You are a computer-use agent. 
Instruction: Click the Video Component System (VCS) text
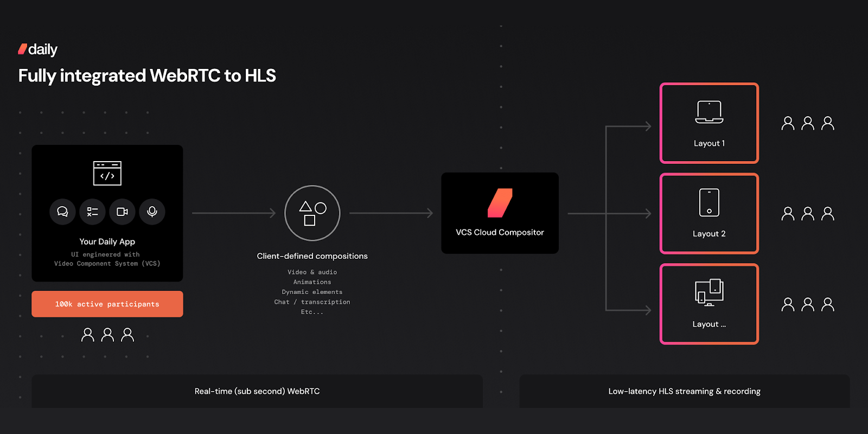107,264
